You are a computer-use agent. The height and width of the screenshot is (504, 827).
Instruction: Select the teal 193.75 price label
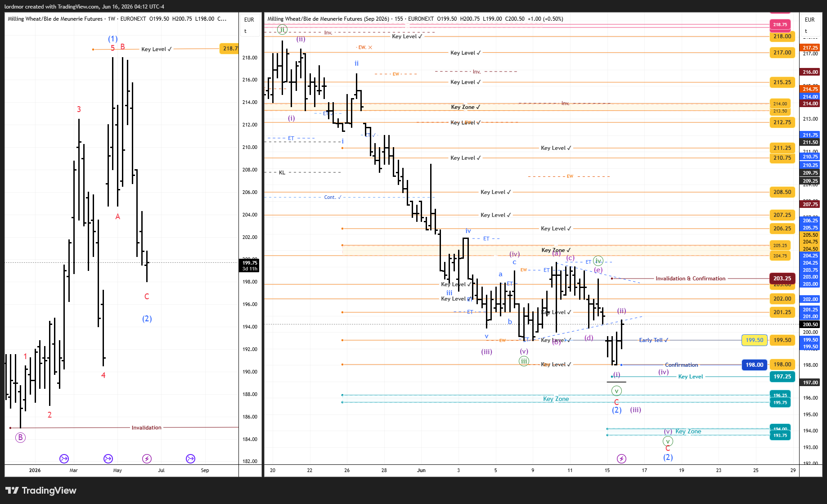coord(780,436)
